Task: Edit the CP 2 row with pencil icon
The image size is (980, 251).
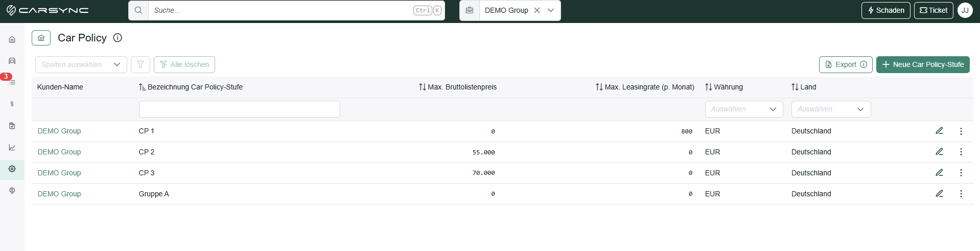Action: tap(939, 152)
